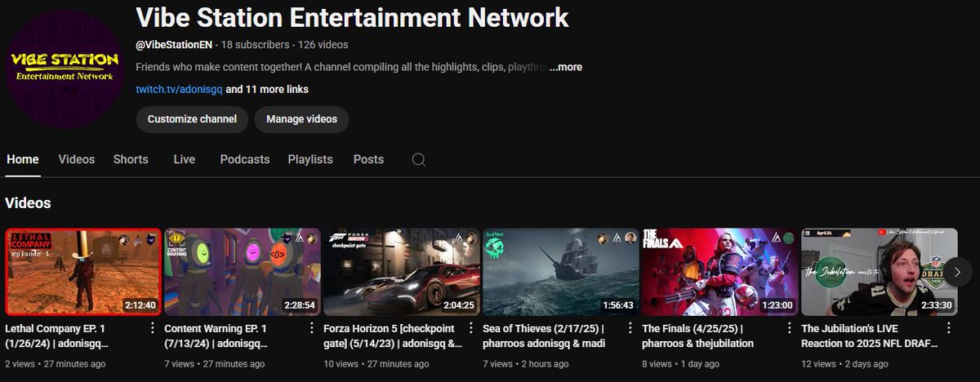Open the three-dot menu for Sea of Thieves video
The image size is (980, 382).
(x=630, y=328)
